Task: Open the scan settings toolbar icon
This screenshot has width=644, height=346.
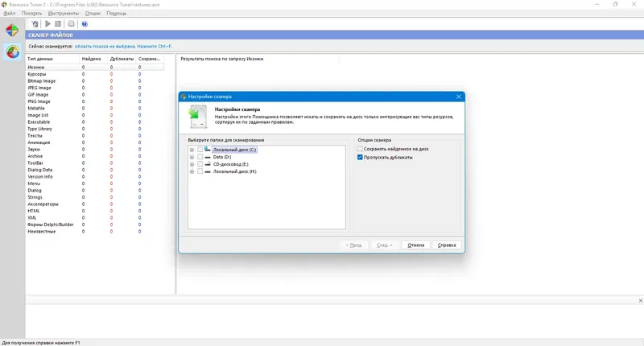Action: tap(35, 24)
